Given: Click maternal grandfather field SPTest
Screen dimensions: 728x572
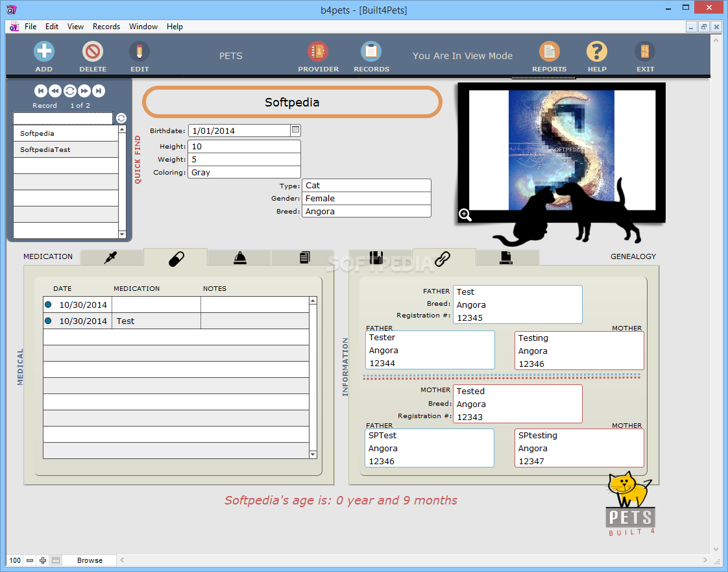Looking at the screenshot, I should point(430,436).
